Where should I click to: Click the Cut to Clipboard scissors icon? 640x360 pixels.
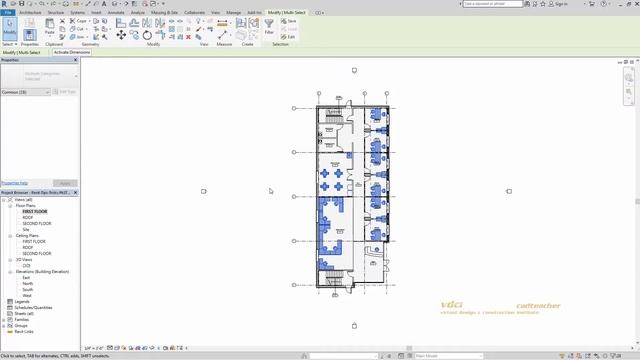[62, 21]
